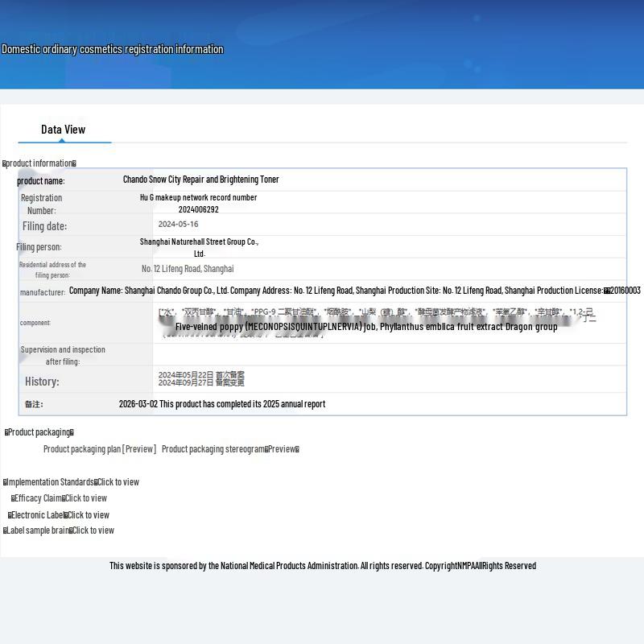The image size is (644, 644).
Task: Click the residential address 'No. 12 Lifeng Road'
Action: click(x=188, y=269)
